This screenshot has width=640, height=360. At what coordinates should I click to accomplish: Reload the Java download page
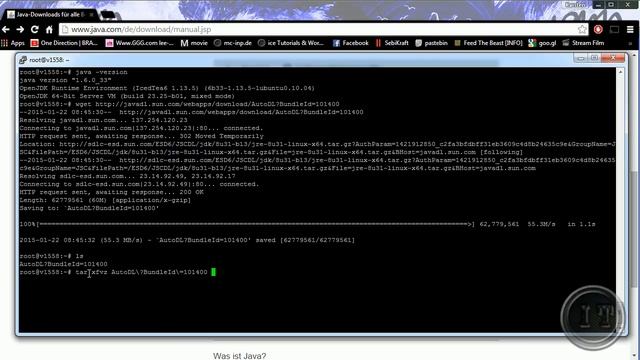pyautogui.click(x=35, y=29)
